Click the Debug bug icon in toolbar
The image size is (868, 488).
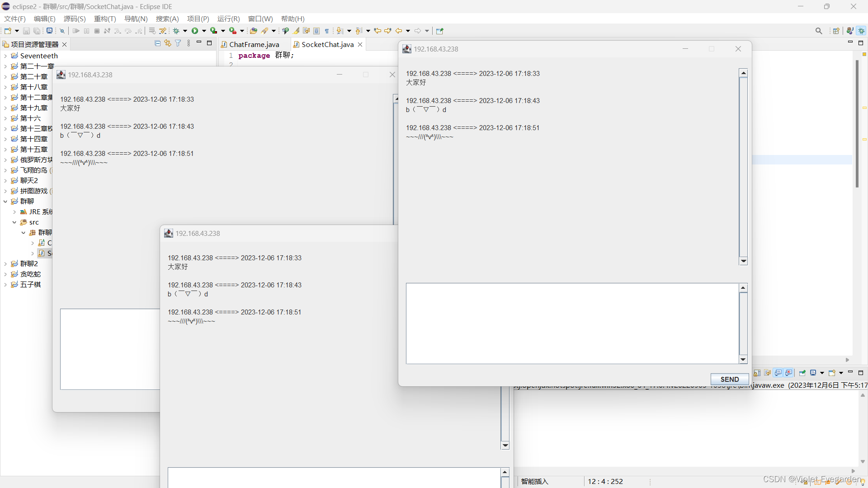176,31
